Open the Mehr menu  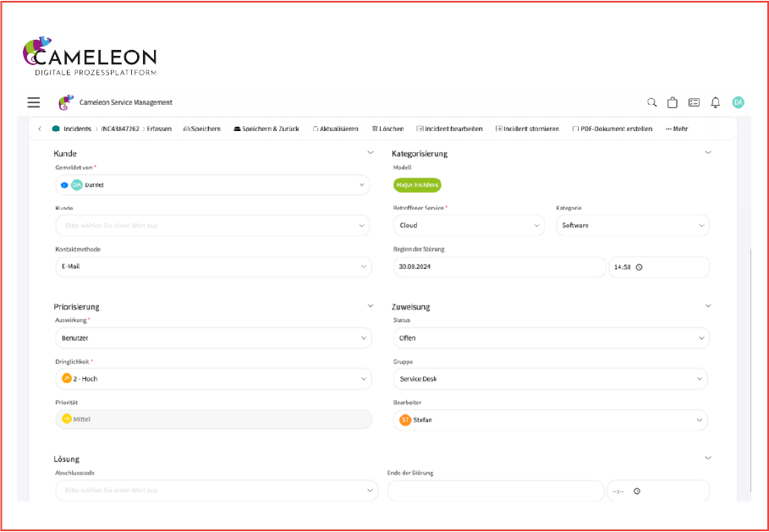tap(677, 129)
